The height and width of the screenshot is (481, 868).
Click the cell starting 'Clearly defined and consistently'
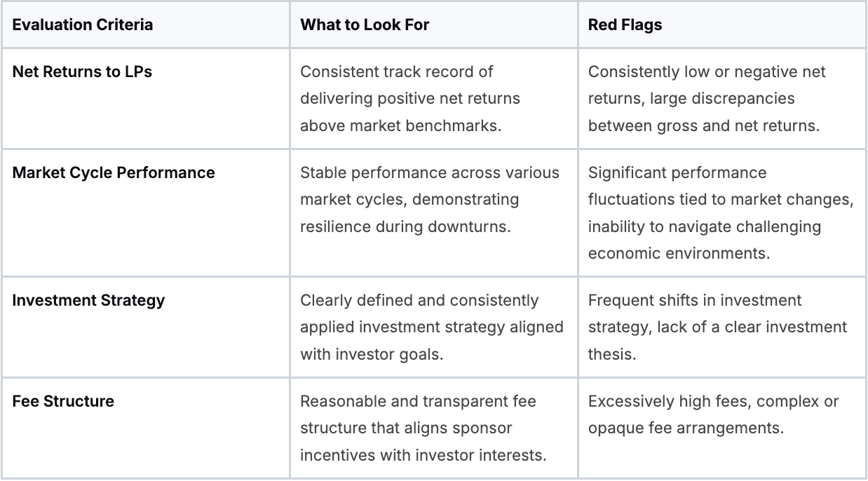[x=431, y=327]
